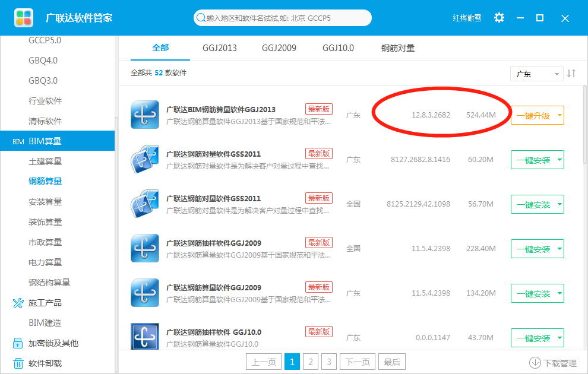This screenshot has width=588, height=374.
Task: Click the 最新版 badge for GGJ10.0
Action: [319, 332]
